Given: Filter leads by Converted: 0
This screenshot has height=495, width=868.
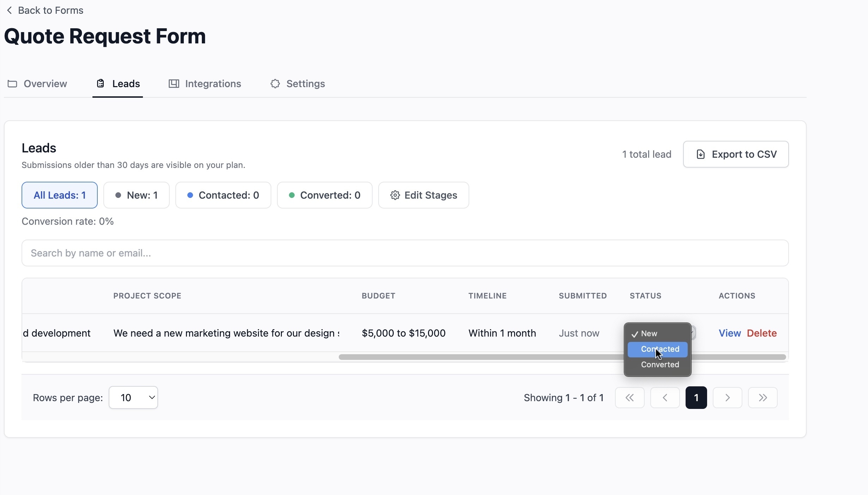Looking at the screenshot, I should (x=325, y=195).
